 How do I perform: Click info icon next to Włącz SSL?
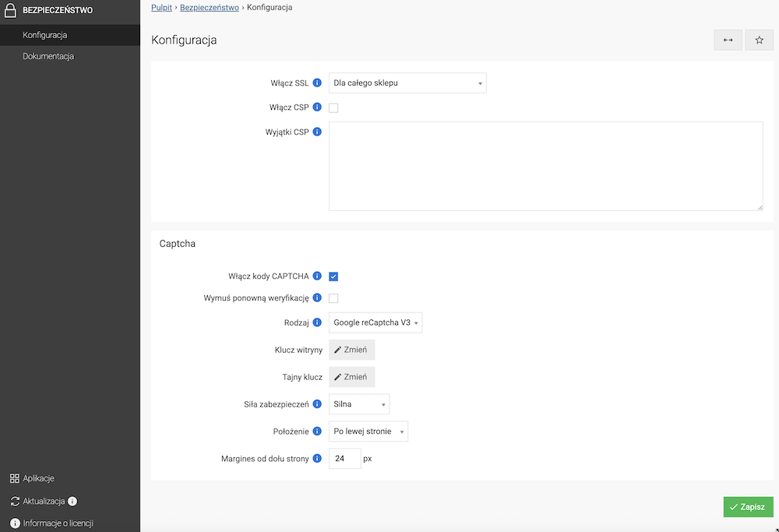(317, 83)
